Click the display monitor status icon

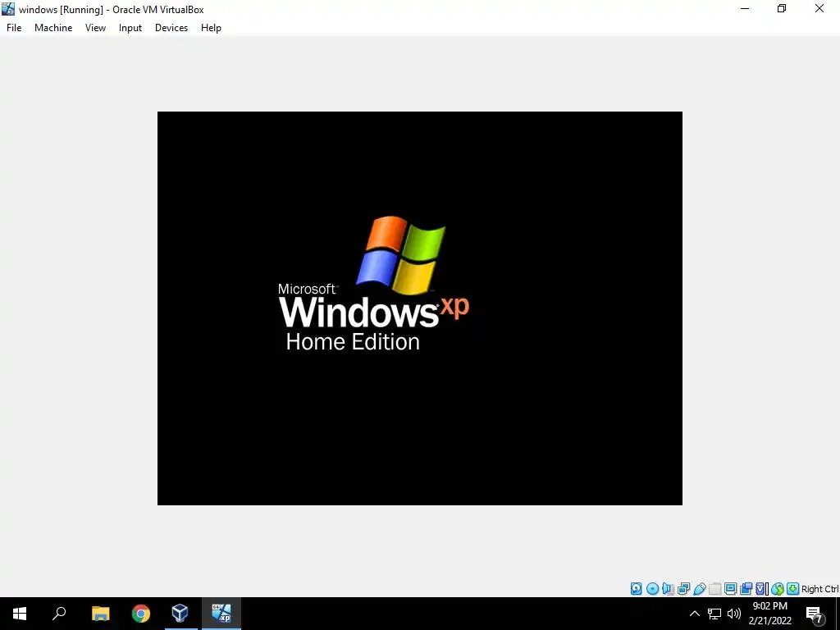pyautogui.click(x=730, y=589)
